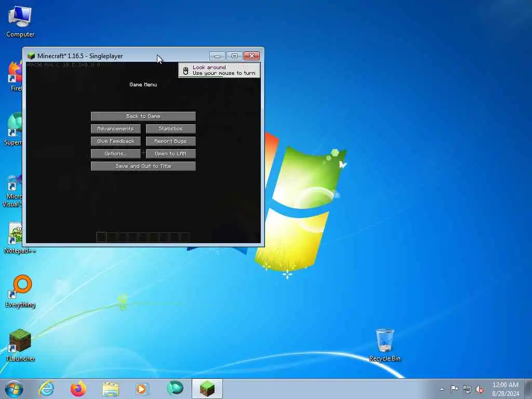Launch Firefox from the taskbar
This screenshot has height=399, width=532.
[x=78, y=389]
